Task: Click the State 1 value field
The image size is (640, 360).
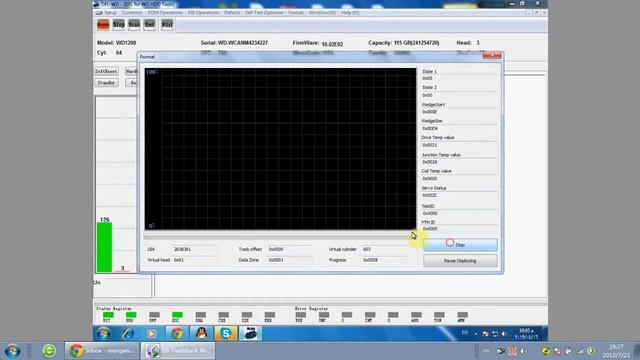Action: coord(459,78)
